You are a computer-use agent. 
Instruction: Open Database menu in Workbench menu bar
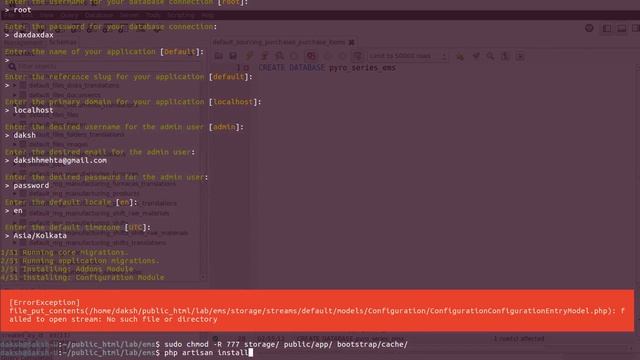tap(99, 15)
